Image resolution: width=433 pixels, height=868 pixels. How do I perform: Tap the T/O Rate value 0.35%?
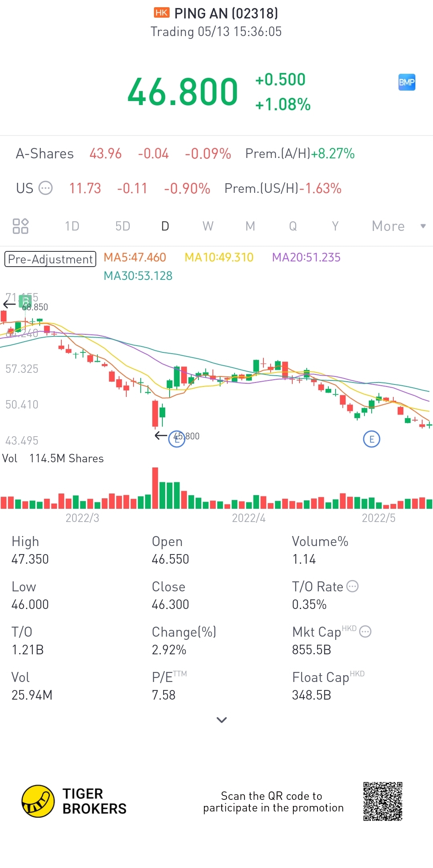coord(309,604)
